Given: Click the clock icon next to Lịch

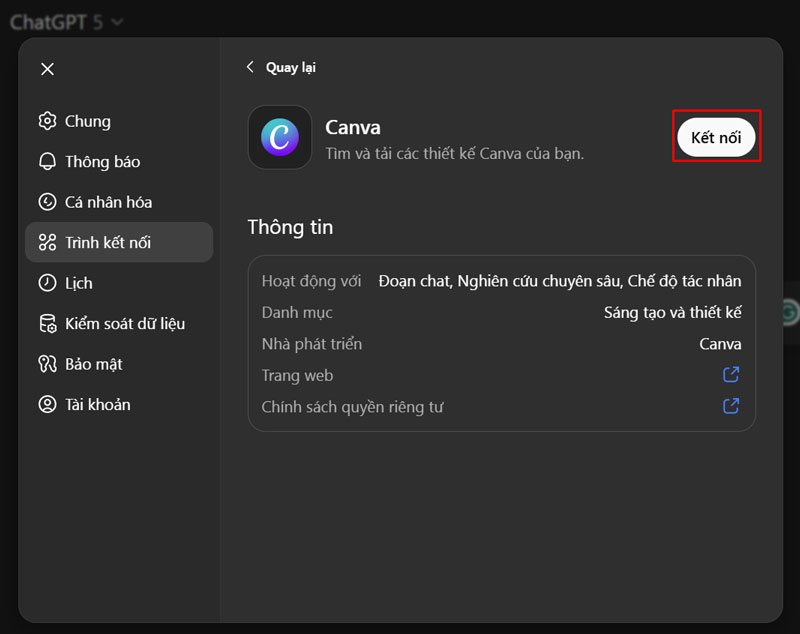Looking at the screenshot, I should pos(47,283).
